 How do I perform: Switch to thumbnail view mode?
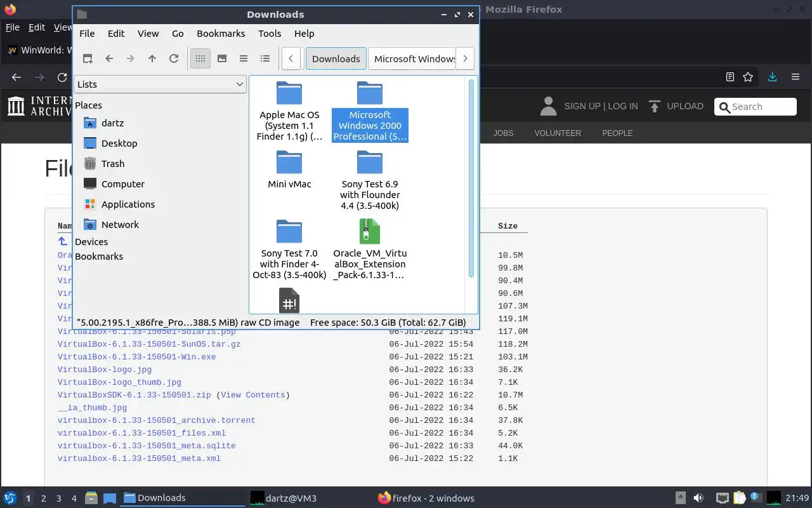(x=222, y=58)
